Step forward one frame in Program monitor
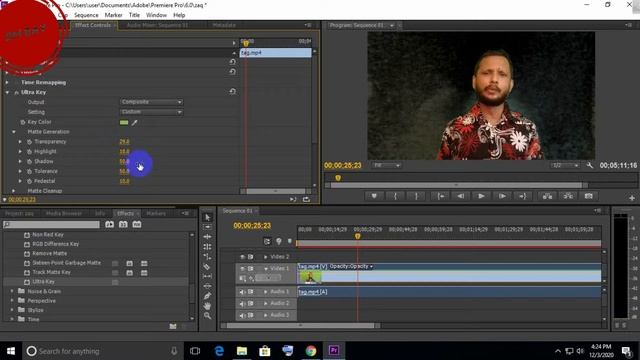Image resolution: width=640 pixels, height=360 pixels. (x=502, y=196)
